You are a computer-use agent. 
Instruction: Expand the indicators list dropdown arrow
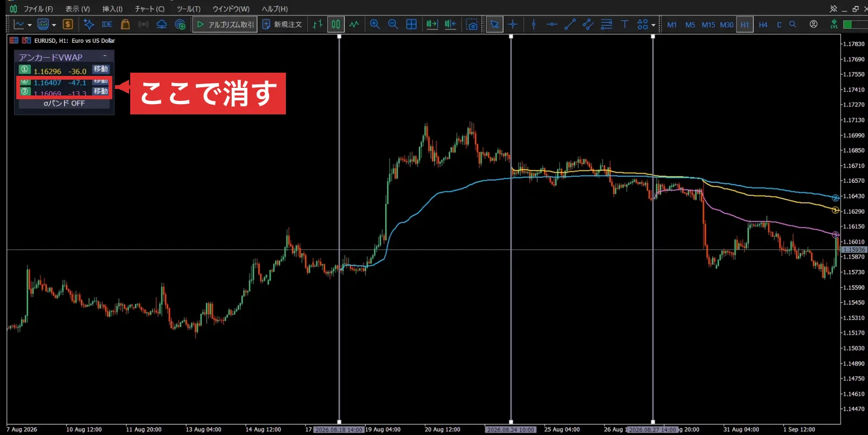[x=54, y=25]
